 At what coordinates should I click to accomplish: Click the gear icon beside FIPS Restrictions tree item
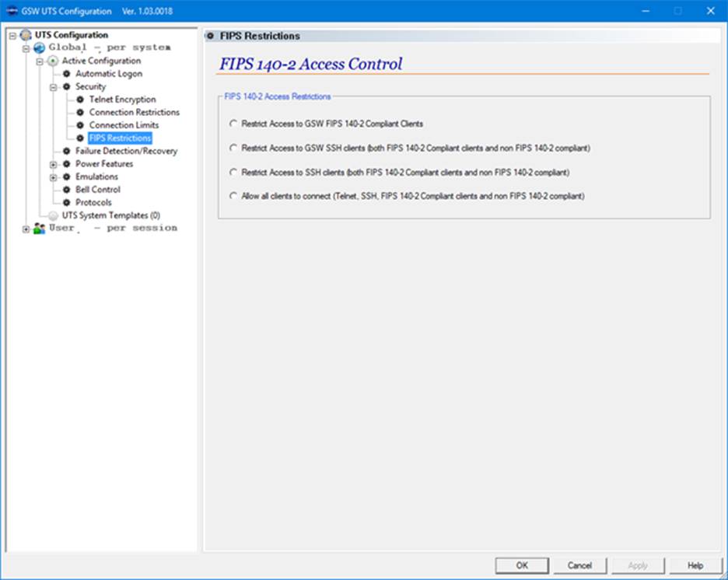(x=80, y=138)
